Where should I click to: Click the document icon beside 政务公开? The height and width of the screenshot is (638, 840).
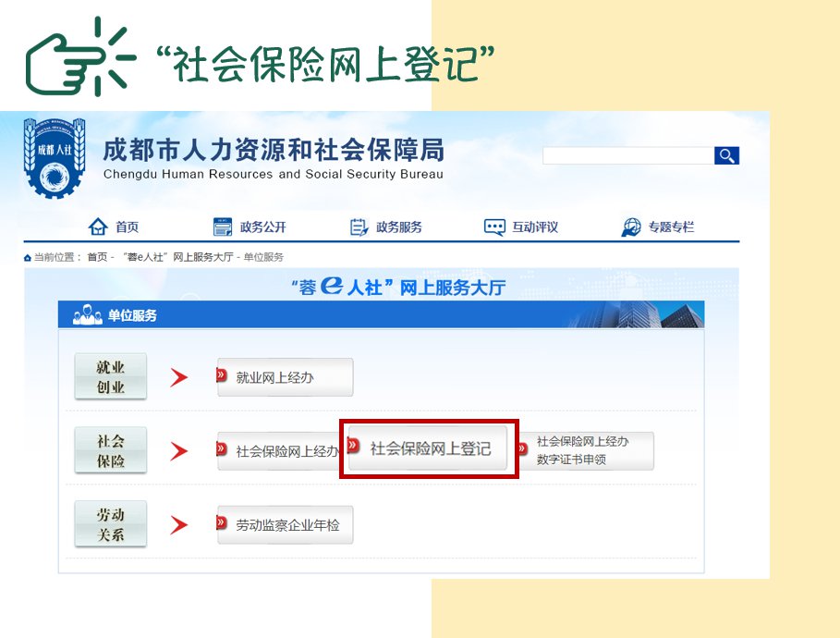pyautogui.click(x=223, y=227)
